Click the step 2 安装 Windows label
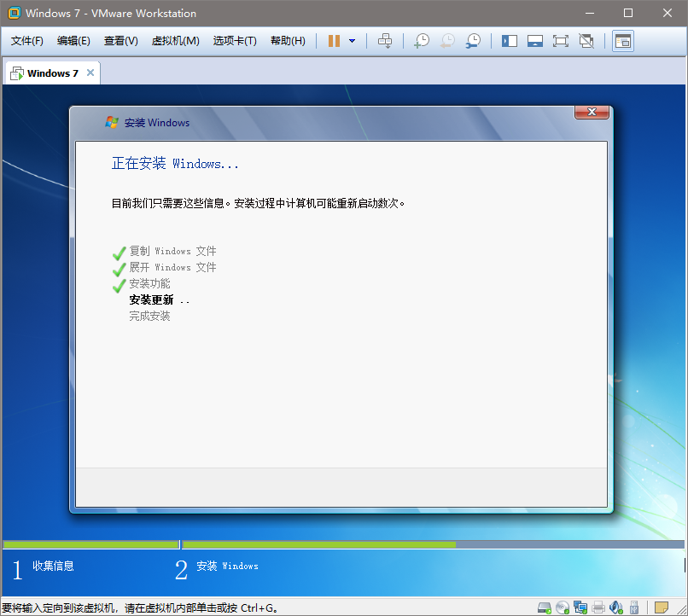The width and height of the screenshot is (688, 616). [227, 566]
